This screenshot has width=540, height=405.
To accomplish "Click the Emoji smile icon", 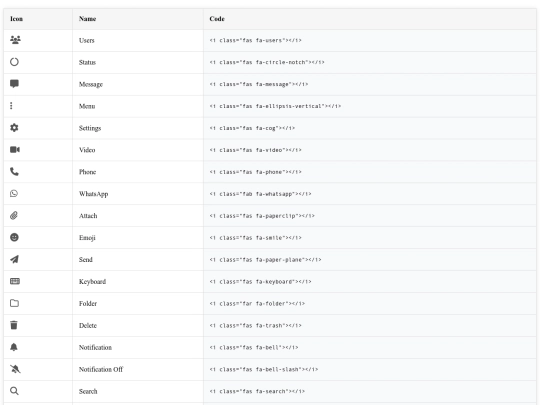I will (x=14, y=237).
